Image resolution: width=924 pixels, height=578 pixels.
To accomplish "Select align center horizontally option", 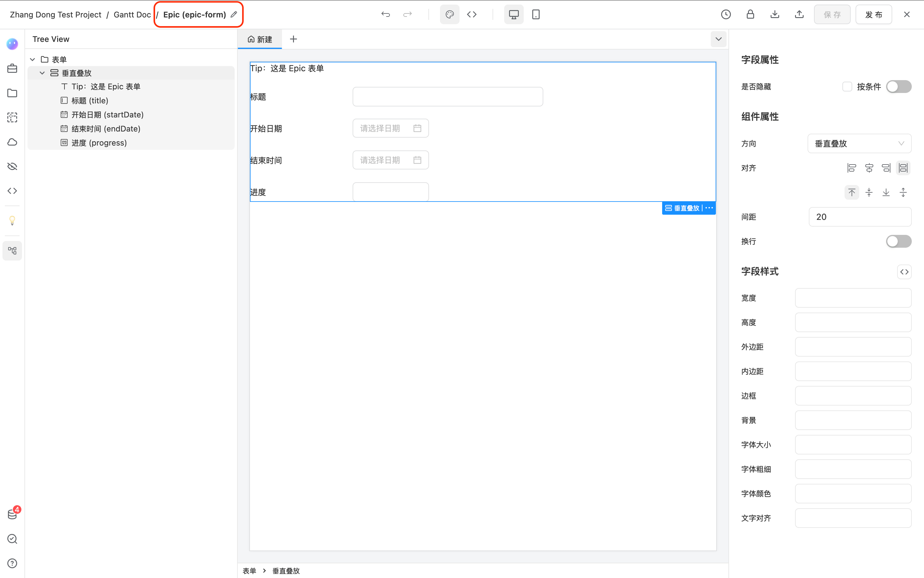I will click(869, 168).
